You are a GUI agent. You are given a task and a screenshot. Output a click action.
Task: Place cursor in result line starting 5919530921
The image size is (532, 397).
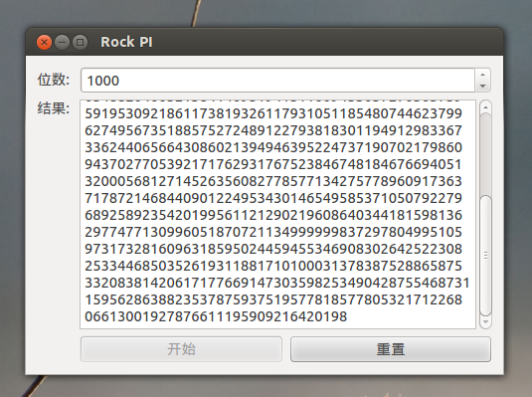point(273,113)
